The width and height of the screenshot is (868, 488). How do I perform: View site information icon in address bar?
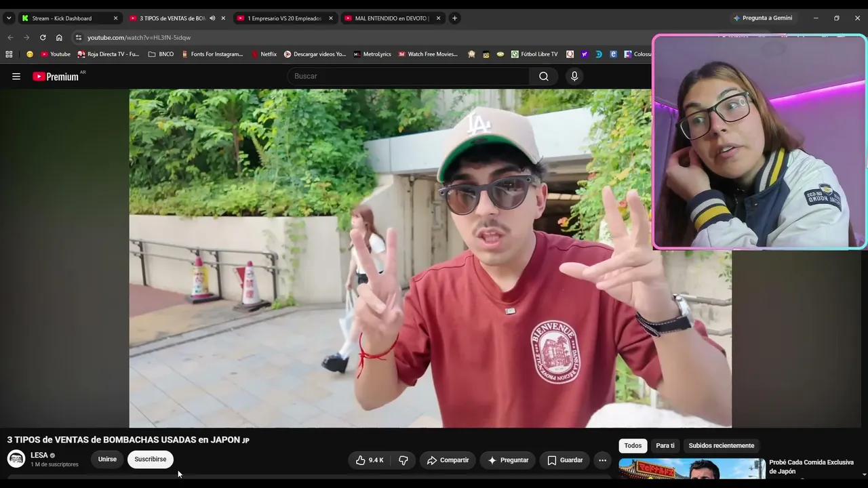79,37
